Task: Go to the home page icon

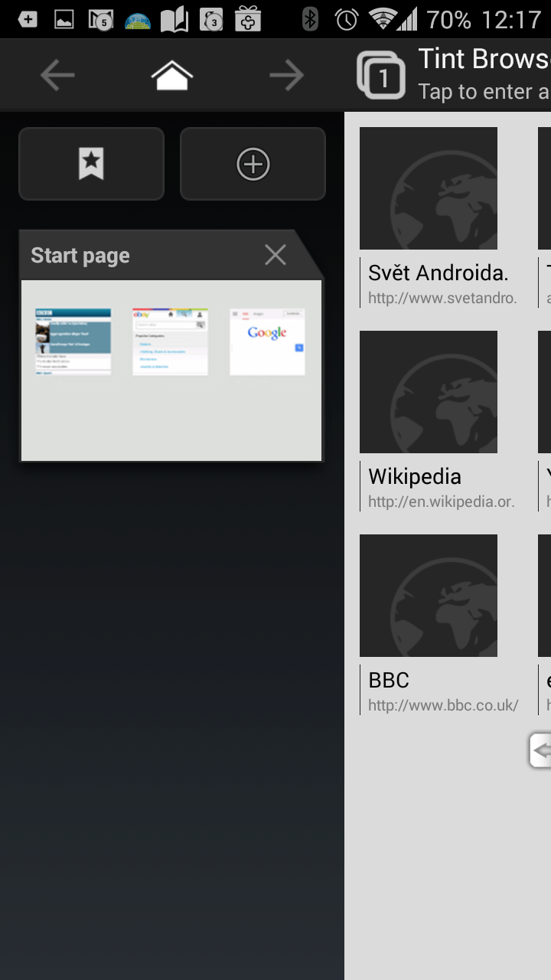Action: click(x=172, y=75)
